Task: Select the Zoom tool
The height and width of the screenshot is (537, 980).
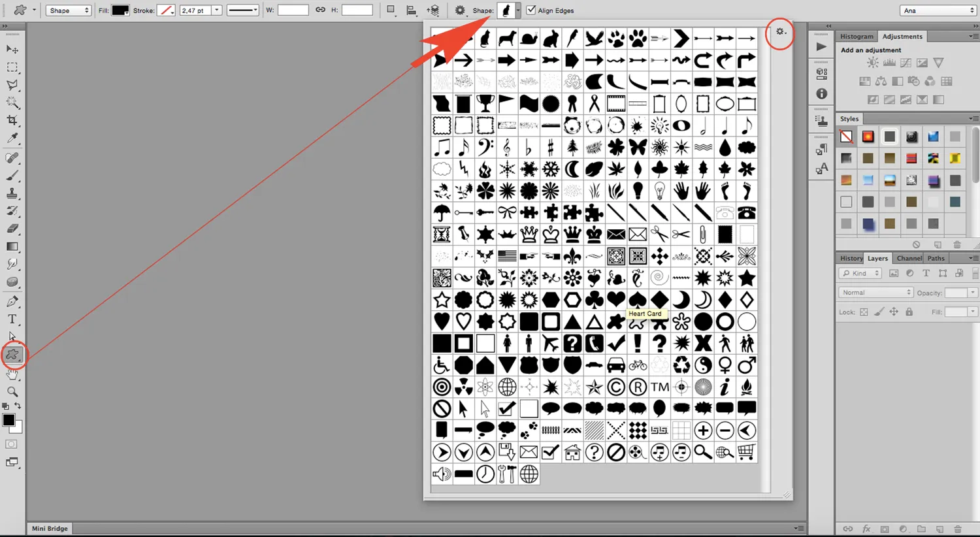Action: tap(12, 392)
